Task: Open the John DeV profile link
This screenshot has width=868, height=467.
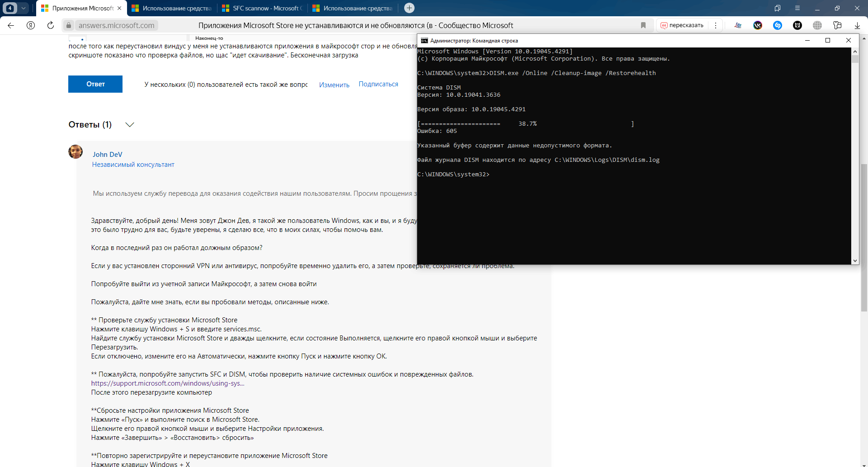Action: [x=108, y=155]
